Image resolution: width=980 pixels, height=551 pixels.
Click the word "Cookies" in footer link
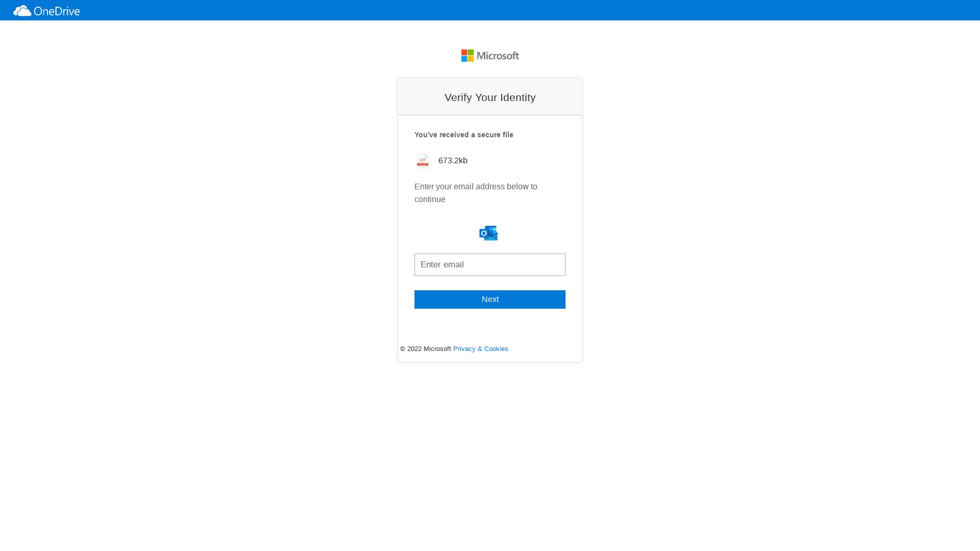pos(496,349)
